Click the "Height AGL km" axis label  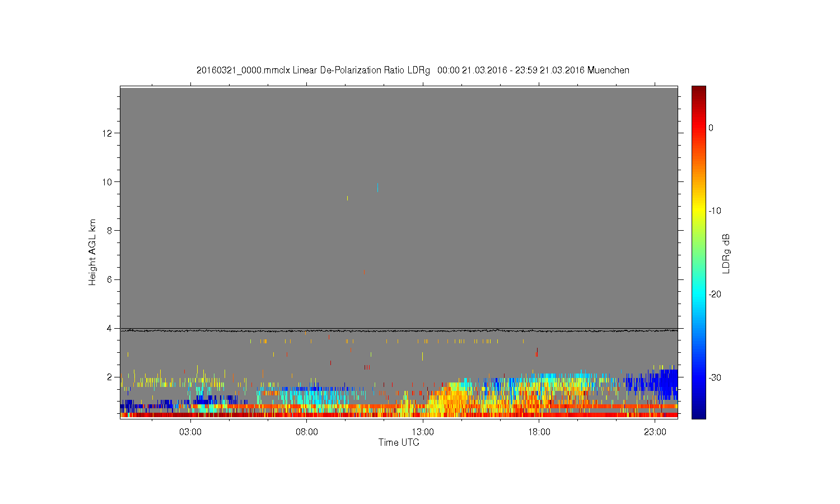point(92,252)
